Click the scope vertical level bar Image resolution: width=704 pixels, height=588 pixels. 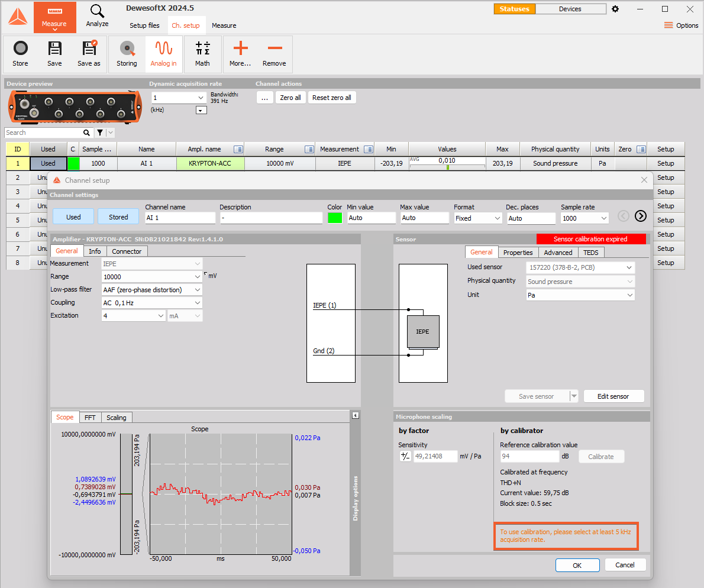click(126, 494)
